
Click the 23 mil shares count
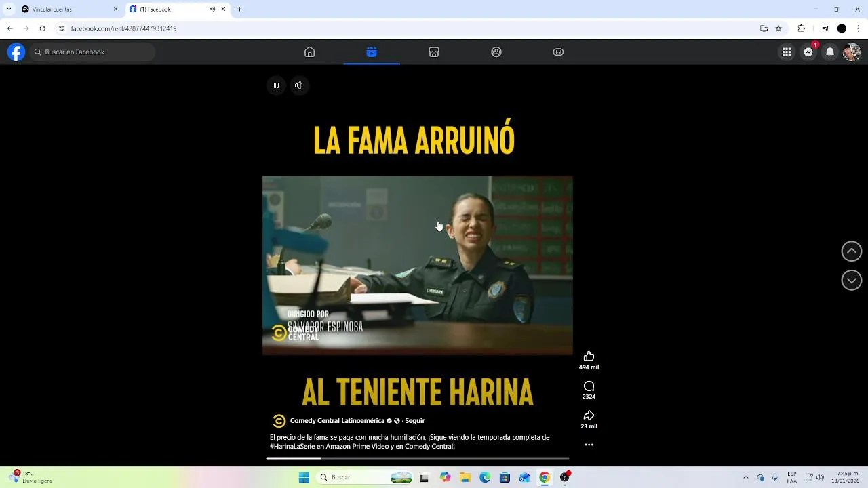pos(589,426)
